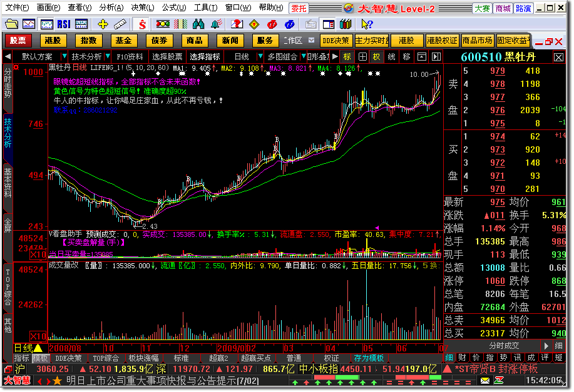
Task: Open the books library icon
Action: pos(346,24)
